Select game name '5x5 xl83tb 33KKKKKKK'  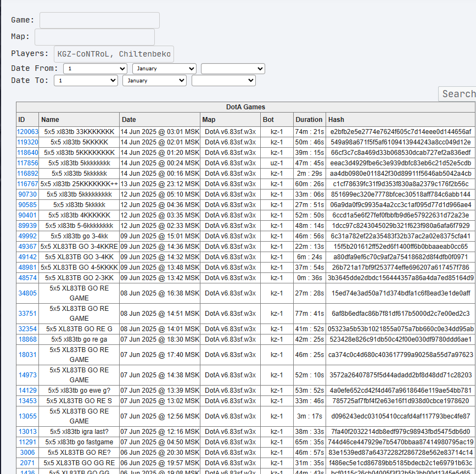point(79,132)
